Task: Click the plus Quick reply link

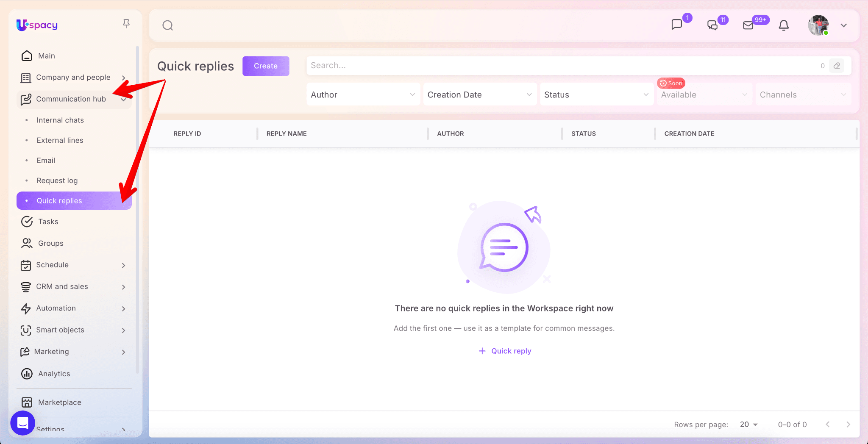Action: tap(504, 351)
